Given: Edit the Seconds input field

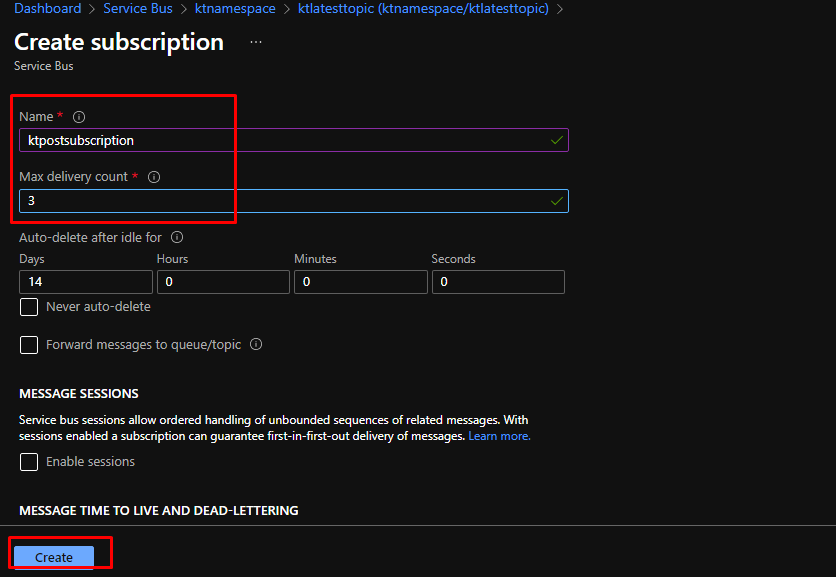Looking at the screenshot, I should [497, 282].
